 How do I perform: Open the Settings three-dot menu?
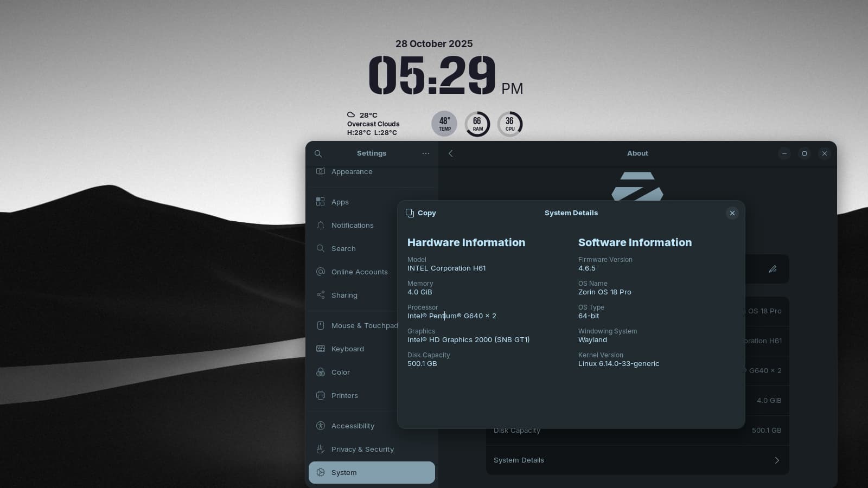tap(426, 153)
